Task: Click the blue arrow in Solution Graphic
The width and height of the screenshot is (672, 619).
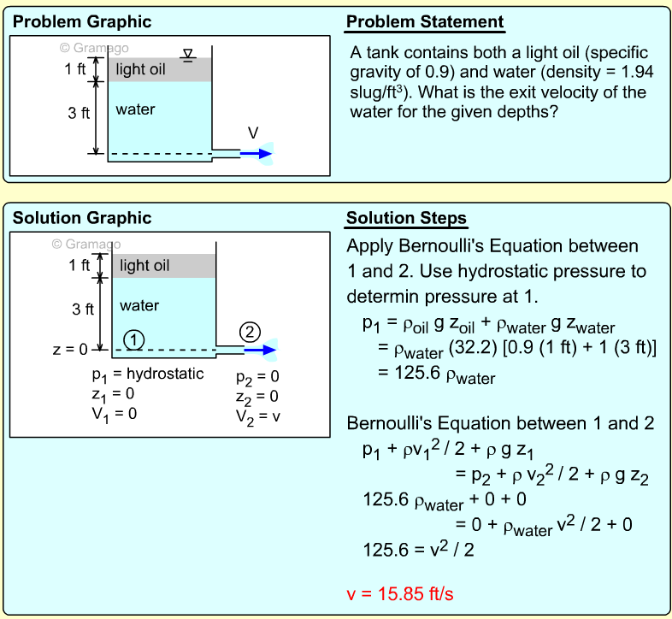Action: [254, 350]
